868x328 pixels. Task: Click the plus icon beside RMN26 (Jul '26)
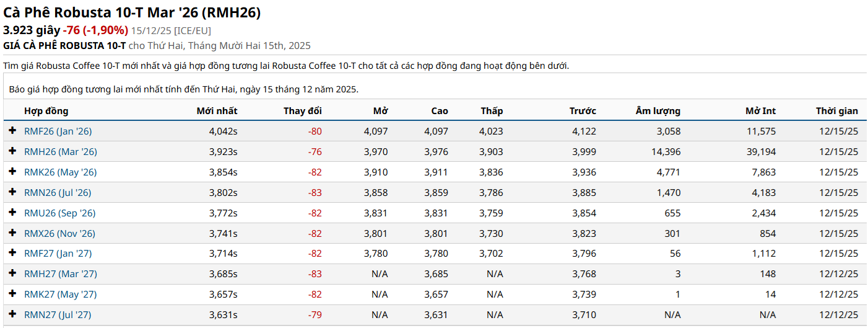(12, 192)
